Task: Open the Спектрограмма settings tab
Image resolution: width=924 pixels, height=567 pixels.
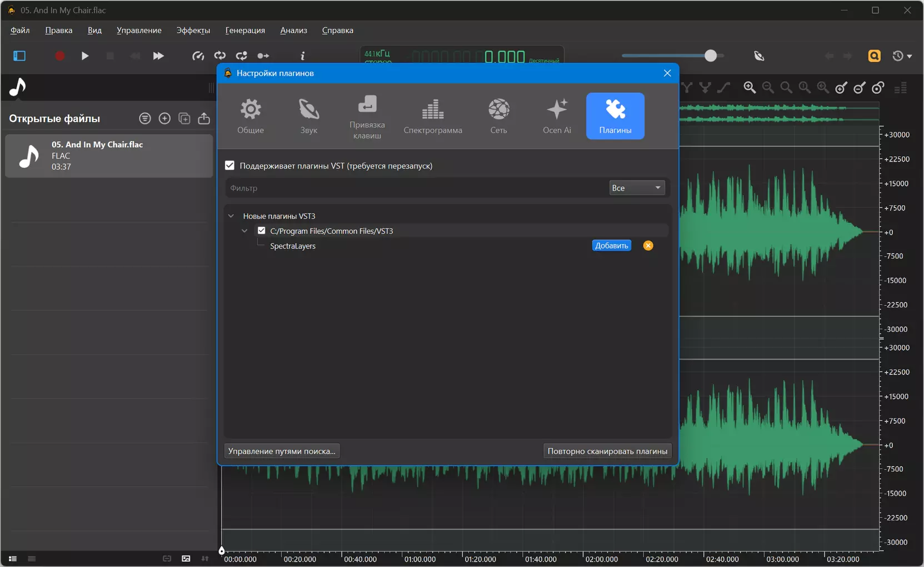Action: tap(433, 116)
